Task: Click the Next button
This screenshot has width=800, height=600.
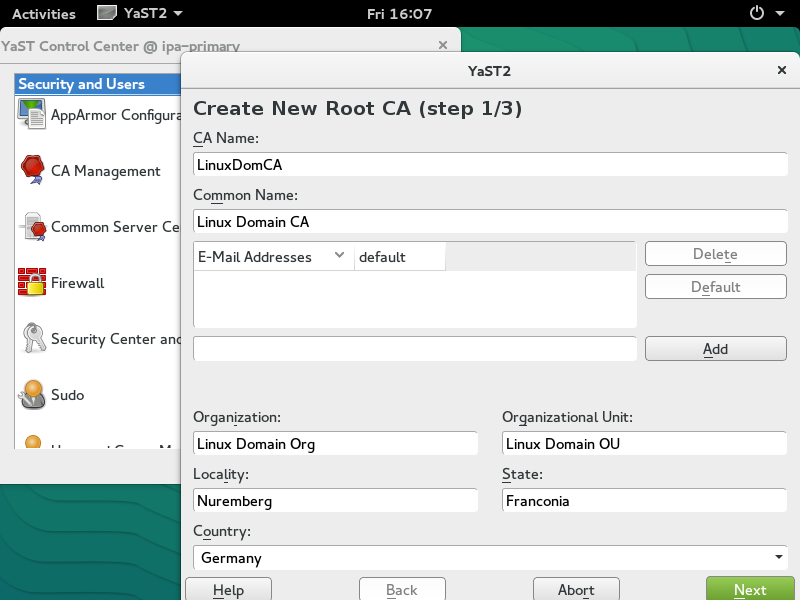Action: 749,589
